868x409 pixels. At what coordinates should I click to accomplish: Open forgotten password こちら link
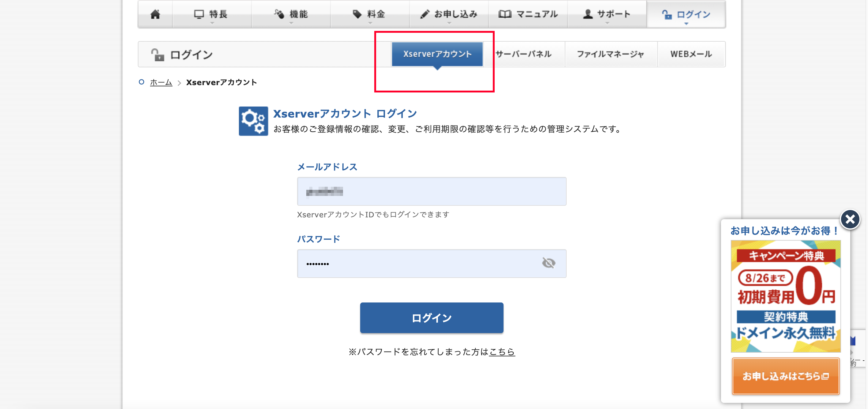point(502,352)
